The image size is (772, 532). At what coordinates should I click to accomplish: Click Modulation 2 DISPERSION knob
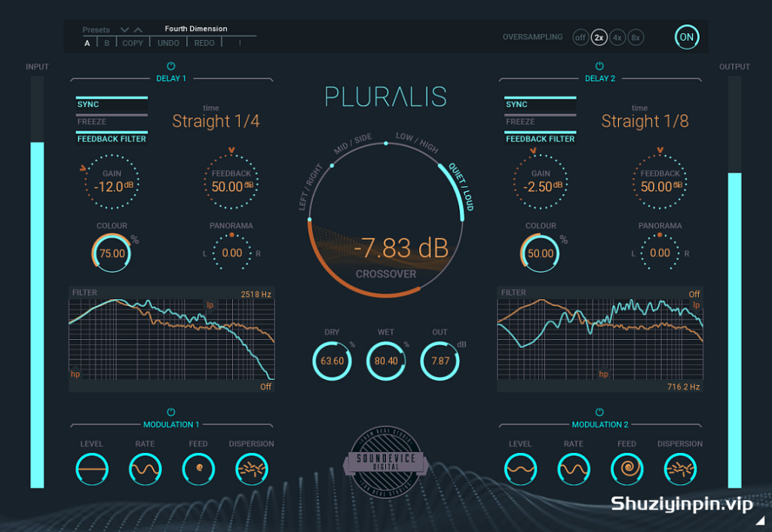pos(680,469)
